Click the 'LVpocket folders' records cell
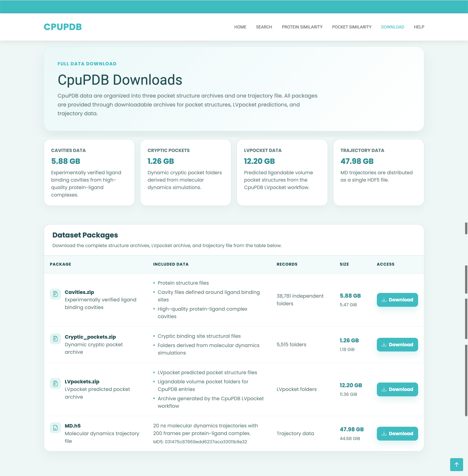Screen dimensions: 468x476 [x=296, y=389]
